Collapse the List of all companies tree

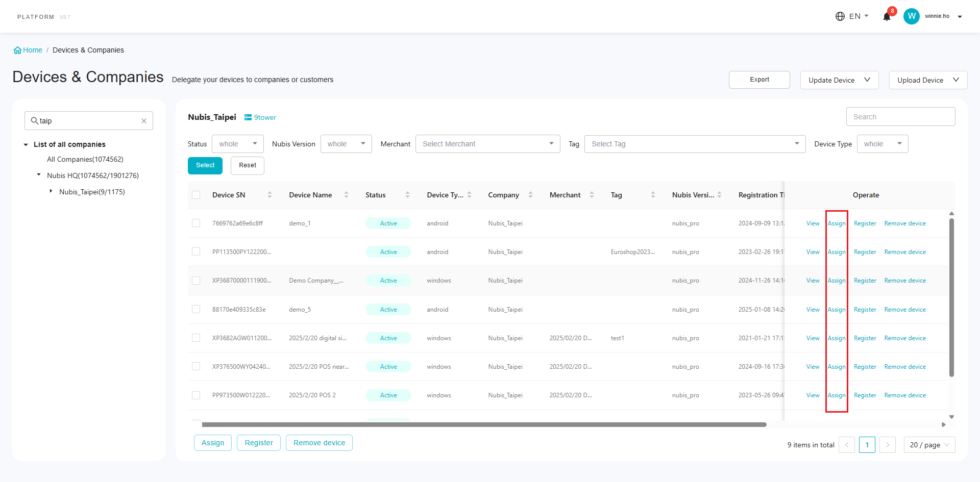[26, 145]
